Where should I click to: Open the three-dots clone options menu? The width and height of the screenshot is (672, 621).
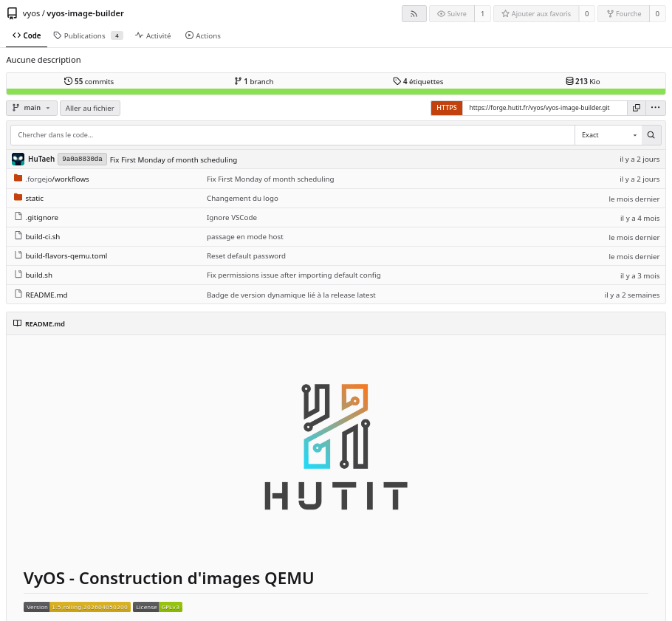(655, 108)
